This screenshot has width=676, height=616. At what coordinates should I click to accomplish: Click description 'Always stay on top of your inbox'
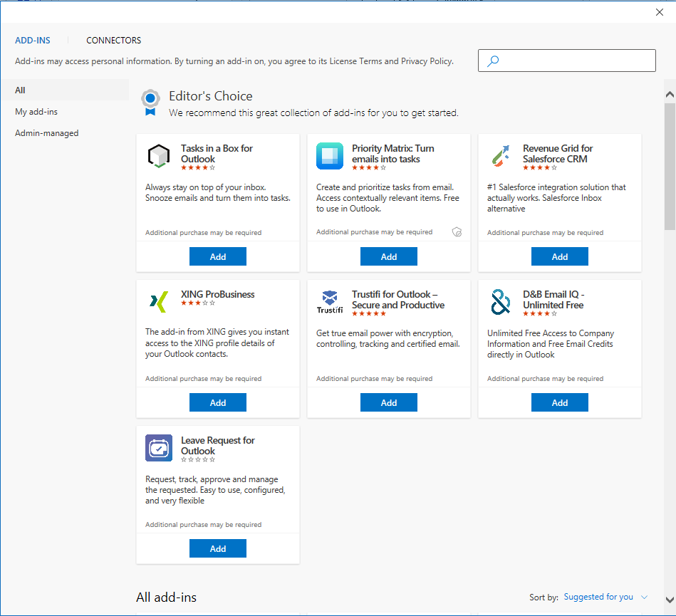click(x=218, y=193)
